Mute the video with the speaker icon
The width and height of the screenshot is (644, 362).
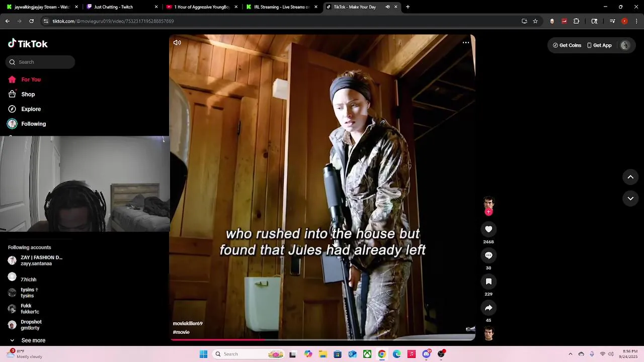click(177, 43)
